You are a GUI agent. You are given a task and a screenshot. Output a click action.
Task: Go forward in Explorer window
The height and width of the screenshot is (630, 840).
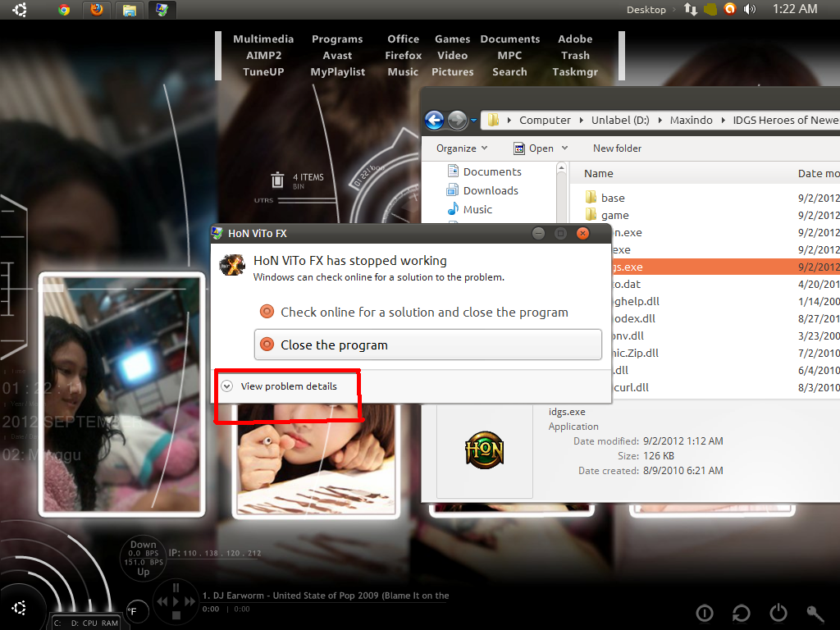(457, 120)
